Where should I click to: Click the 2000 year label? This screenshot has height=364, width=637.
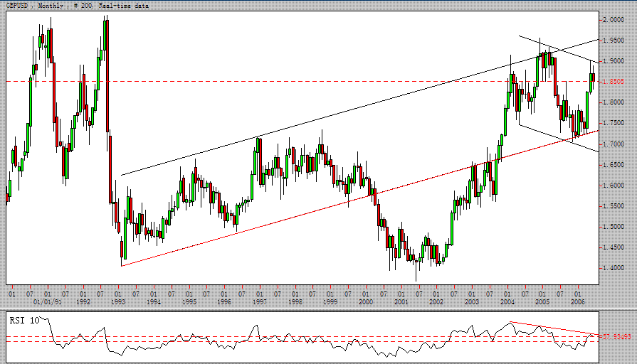coord(366,302)
